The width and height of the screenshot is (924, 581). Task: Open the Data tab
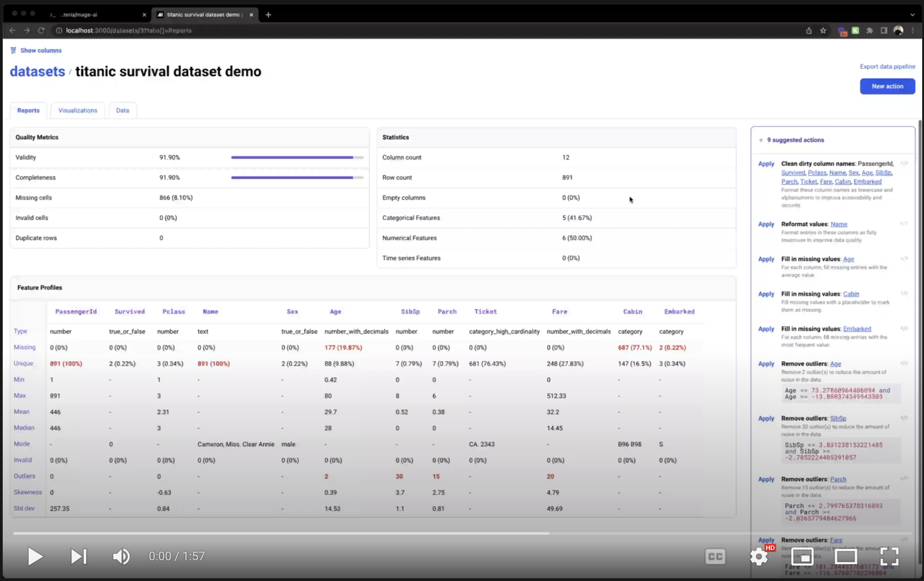pos(122,110)
